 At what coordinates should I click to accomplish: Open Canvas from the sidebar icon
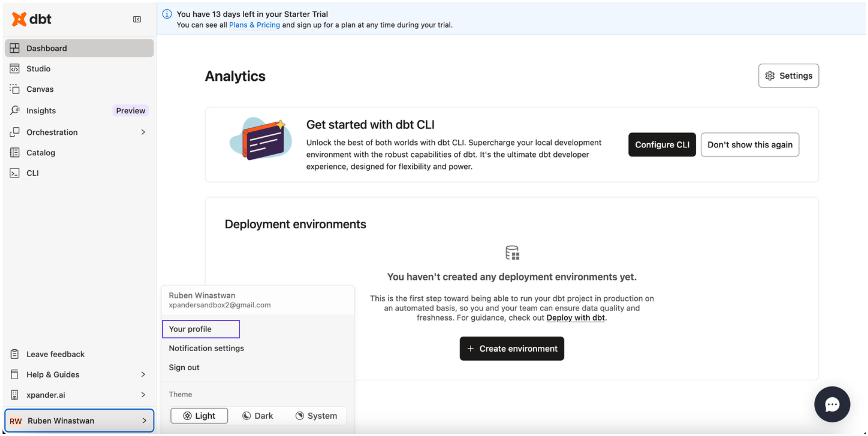pyautogui.click(x=15, y=89)
